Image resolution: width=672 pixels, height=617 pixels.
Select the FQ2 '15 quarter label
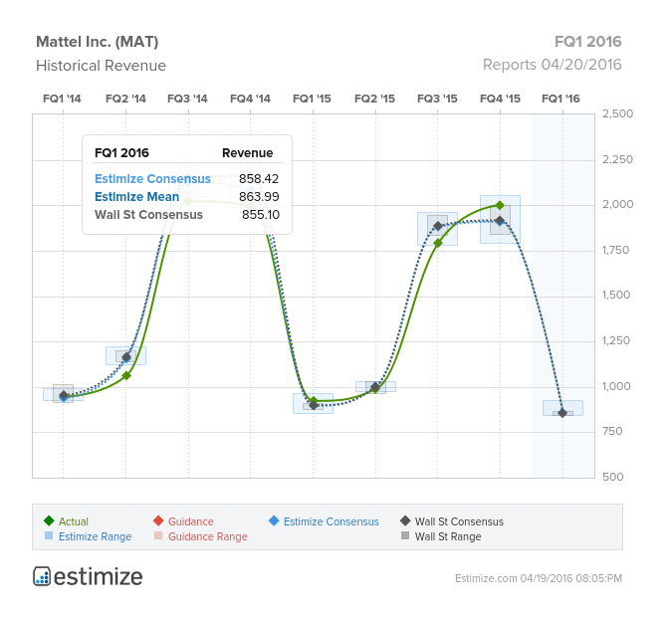point(374,99)
